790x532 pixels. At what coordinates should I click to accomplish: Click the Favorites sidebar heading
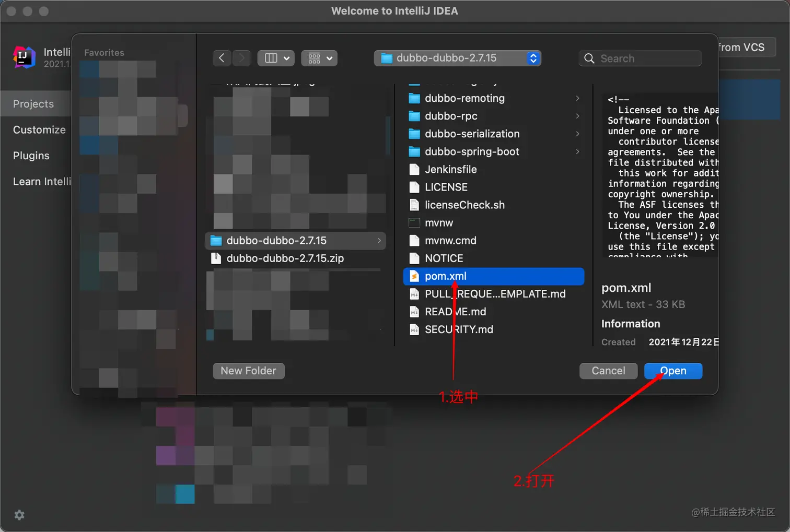click(x=104, y=53)
